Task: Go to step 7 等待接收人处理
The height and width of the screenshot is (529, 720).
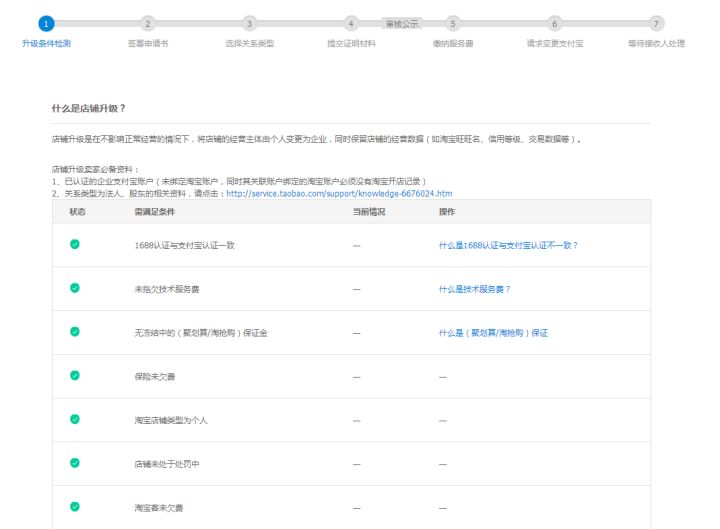Action: (x=656, y=23)
